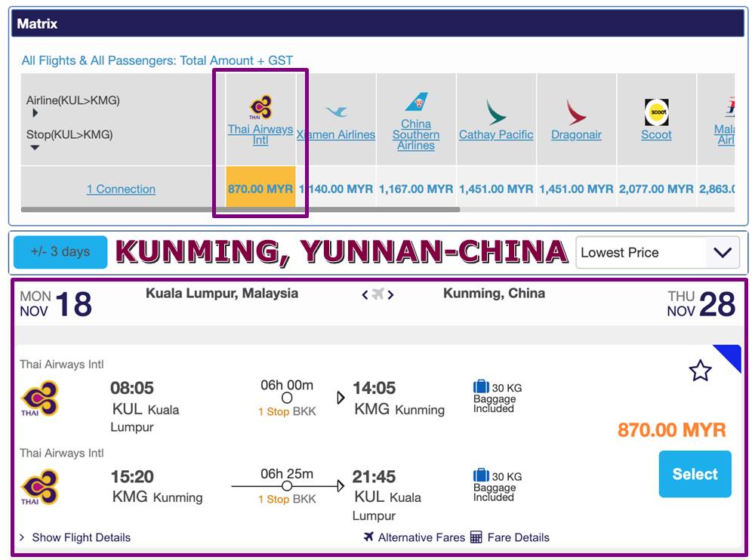Click the Thai logo beside the 08:05 departure
The height and width of the screenshot is (560, 755).
[x=39, y=398]
